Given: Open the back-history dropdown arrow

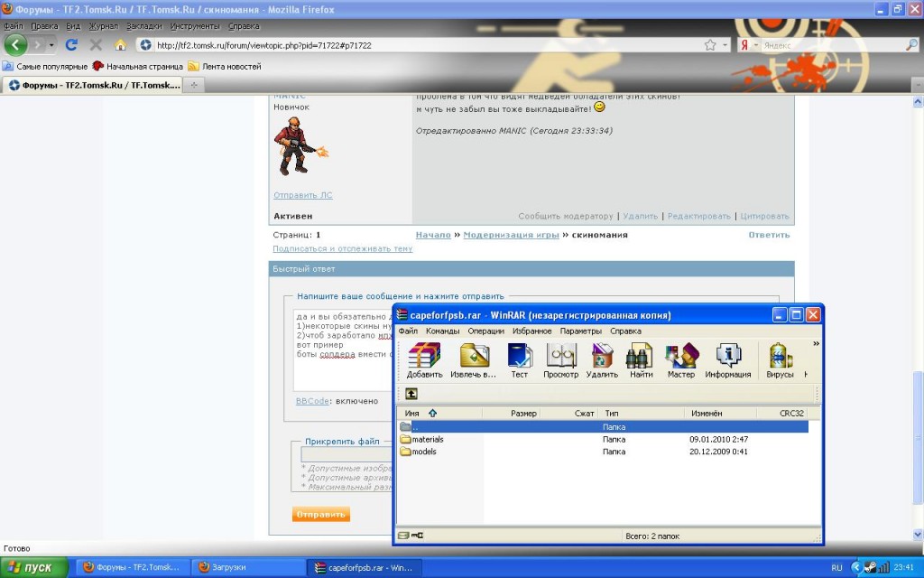Looking at the screenshot, I should coord(51,45).
